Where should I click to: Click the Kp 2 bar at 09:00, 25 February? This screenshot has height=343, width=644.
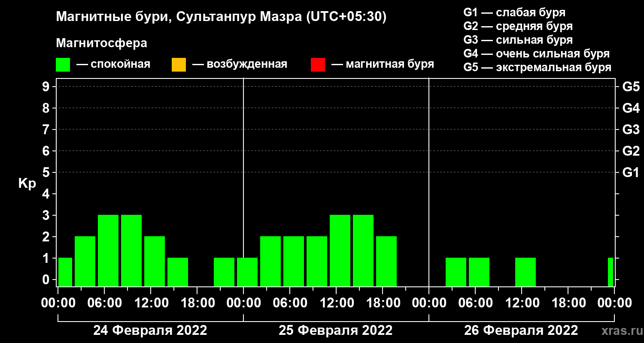[x=317, y=262]
